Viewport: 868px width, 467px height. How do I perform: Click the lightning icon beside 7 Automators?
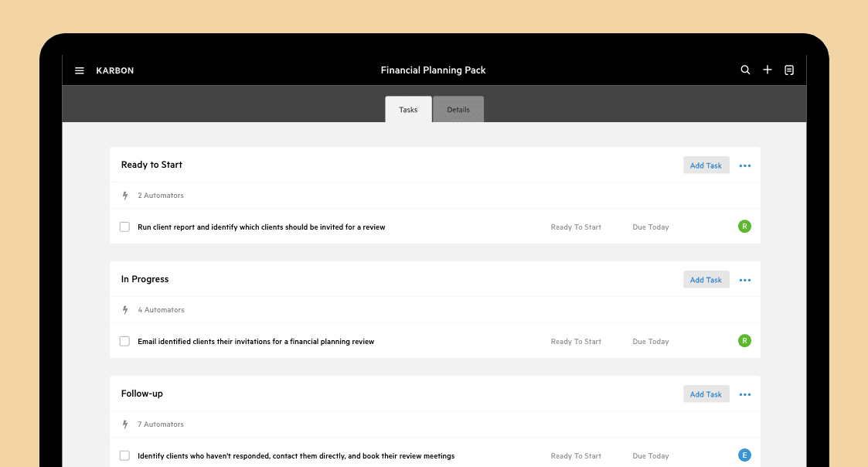coord(125,424)
